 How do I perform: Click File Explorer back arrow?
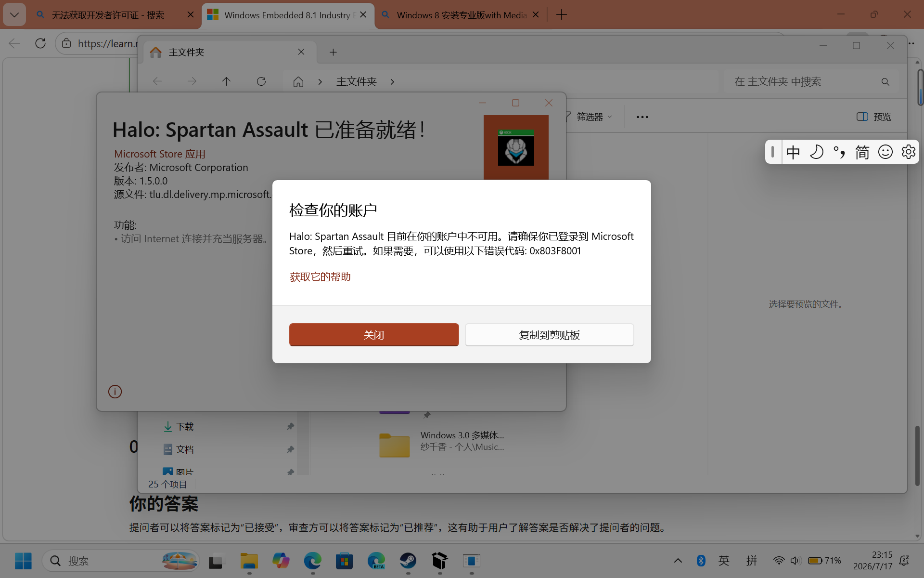tap(157, 81)
